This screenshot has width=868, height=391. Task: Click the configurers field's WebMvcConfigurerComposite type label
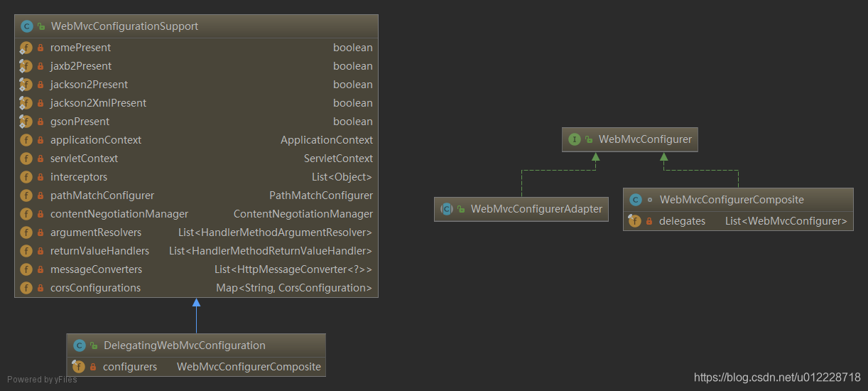(x=249, y=367)
